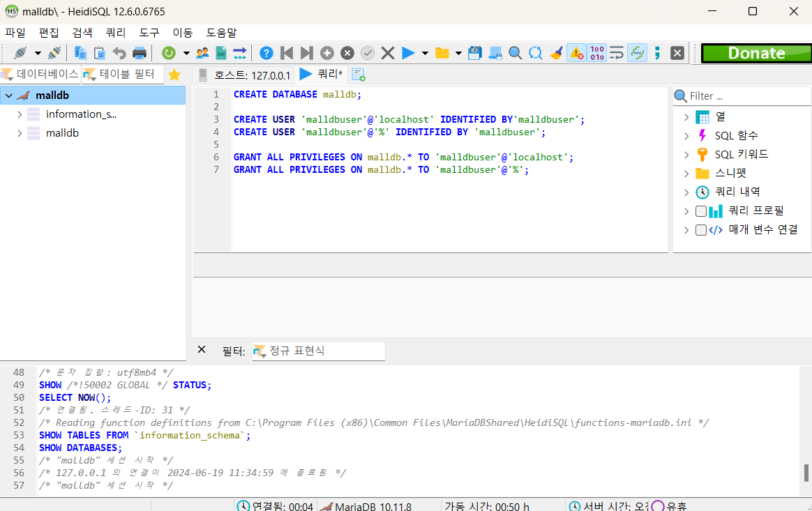812x511 pixels.
Task: Toggle binary 100 010 display icon
Action: 596,53
